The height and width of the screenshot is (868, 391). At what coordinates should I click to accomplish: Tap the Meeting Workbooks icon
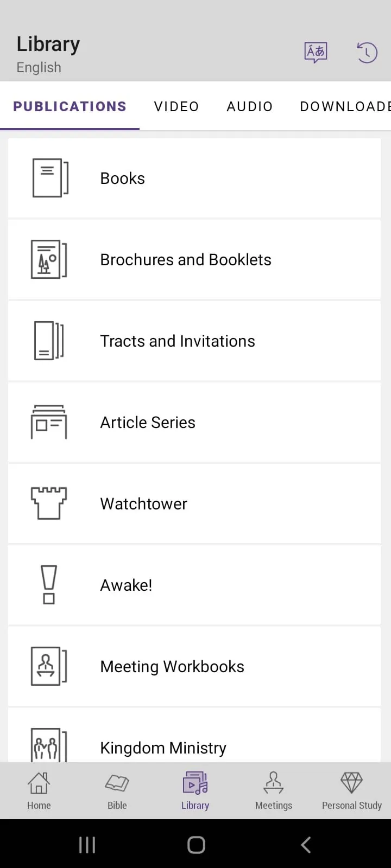[x=49, y=666]
